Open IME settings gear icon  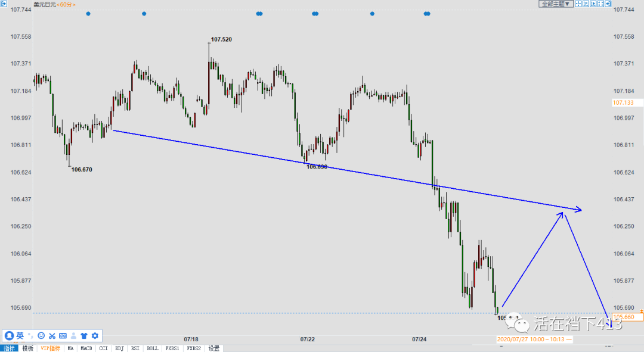click(94, 336)
